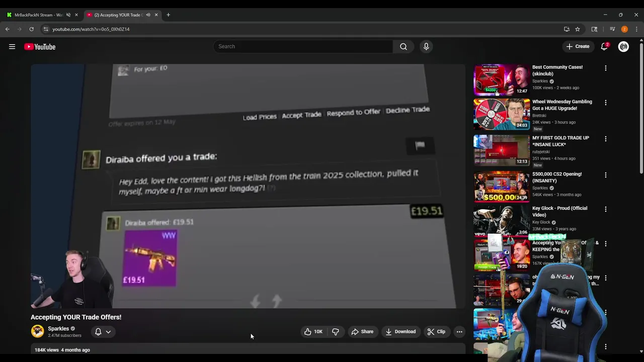644x362 pixels.
Task: Dislike the video
Action: [336, 331]
